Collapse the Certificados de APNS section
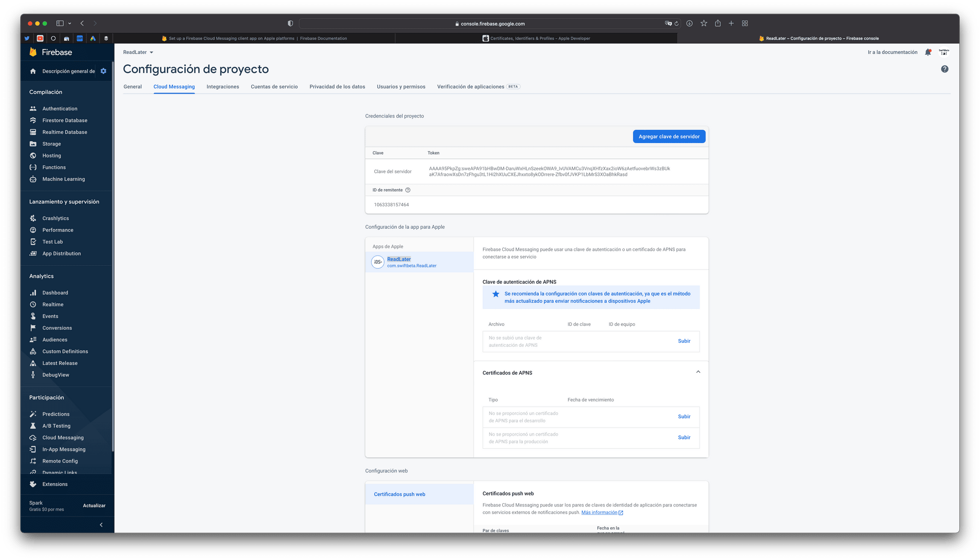Image resolution: width=980 pixels, height=560 pixels. coord(698,372)
